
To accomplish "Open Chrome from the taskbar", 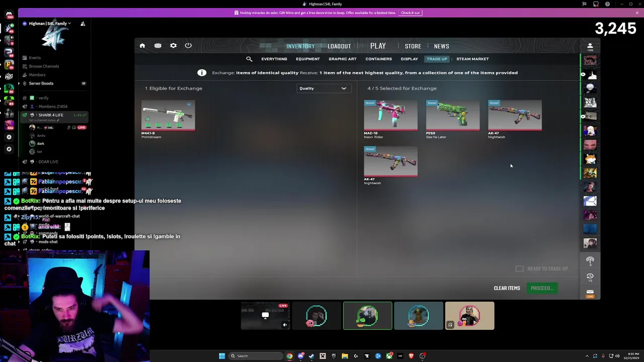I will [x=289, y=356].
